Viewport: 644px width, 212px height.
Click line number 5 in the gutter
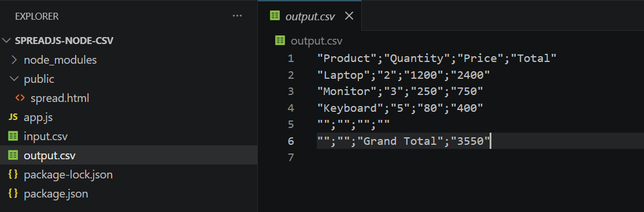point(291,125)
